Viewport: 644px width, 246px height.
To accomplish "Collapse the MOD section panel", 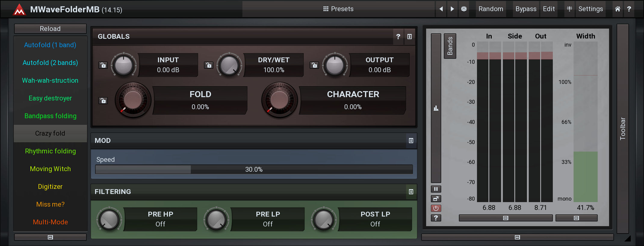I will (411, 141).
